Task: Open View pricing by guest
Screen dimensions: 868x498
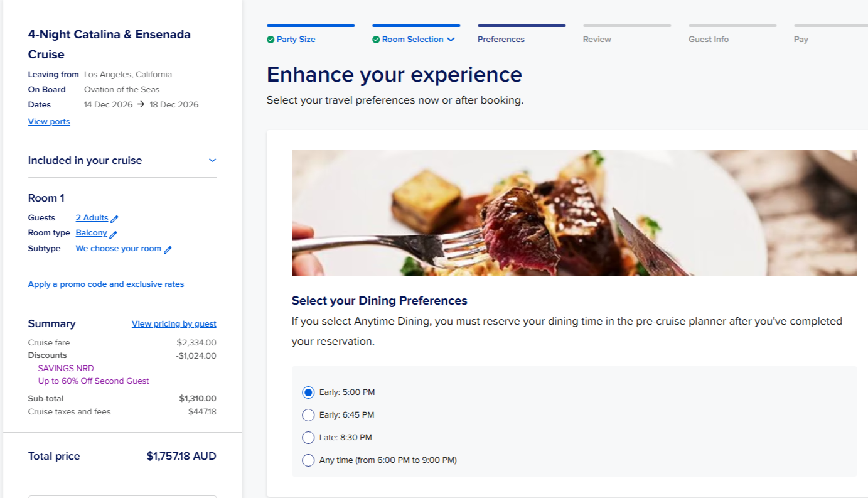Action: (x=174, y=324)
